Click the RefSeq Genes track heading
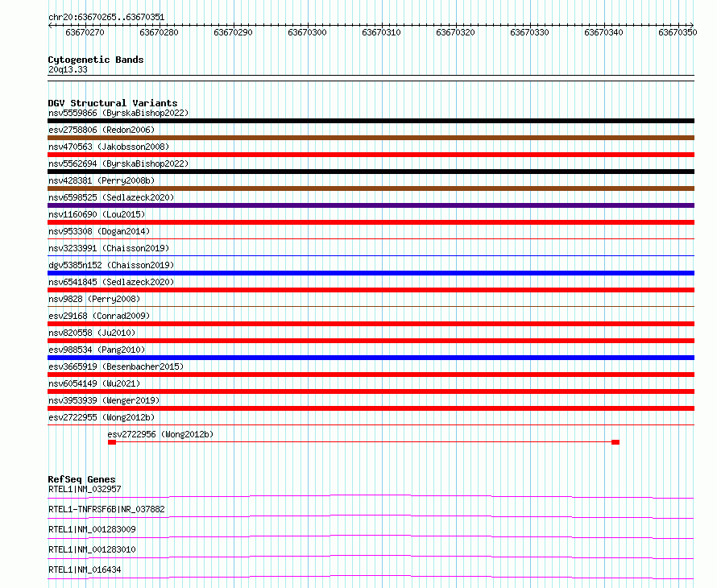The height and width of the screenshot is (588, 717). (x=81, y=479)
